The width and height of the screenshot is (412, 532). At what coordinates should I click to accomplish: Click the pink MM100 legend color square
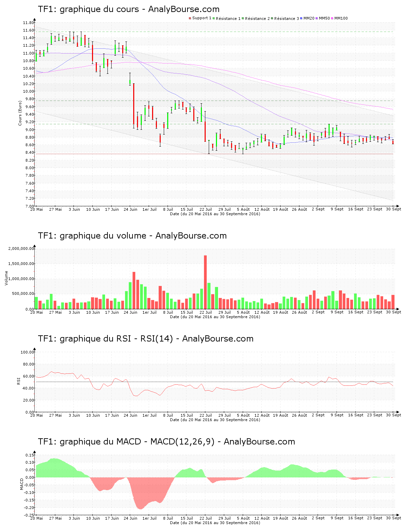tap(332, 18)
